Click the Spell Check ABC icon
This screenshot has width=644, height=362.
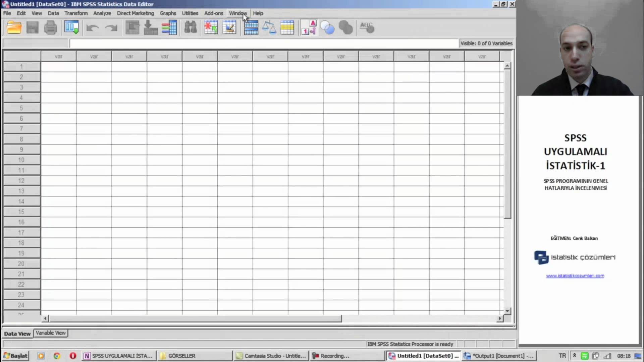(x=367, y=27)
